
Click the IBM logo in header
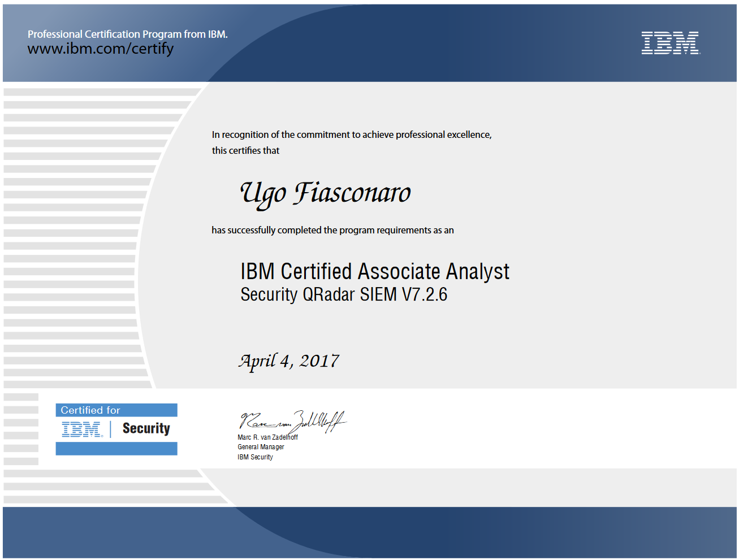point(671,43)
